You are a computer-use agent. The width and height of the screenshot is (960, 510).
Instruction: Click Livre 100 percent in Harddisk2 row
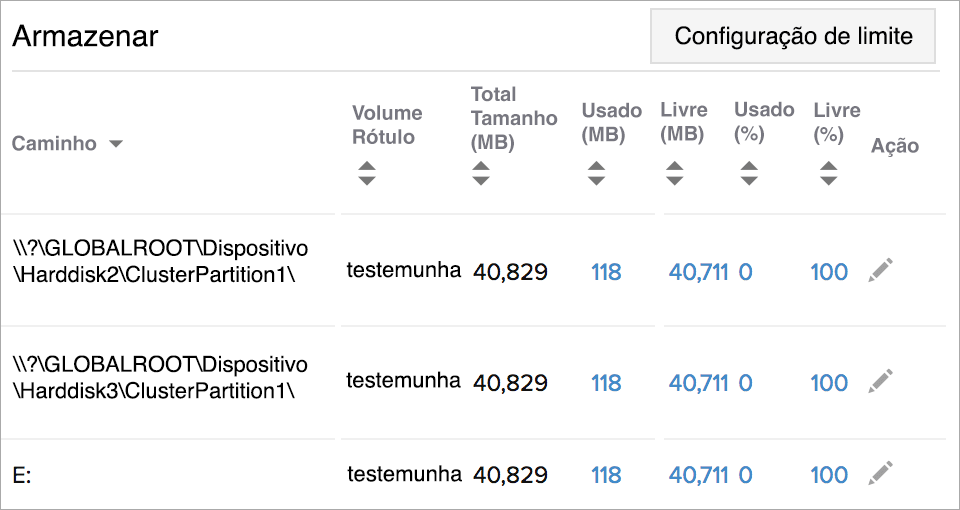(829, 272)
